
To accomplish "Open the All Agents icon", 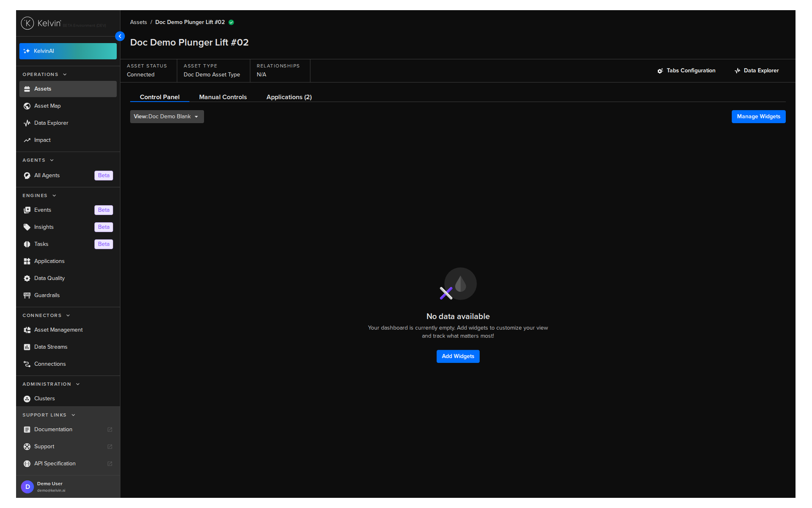I will click(27, 176).
